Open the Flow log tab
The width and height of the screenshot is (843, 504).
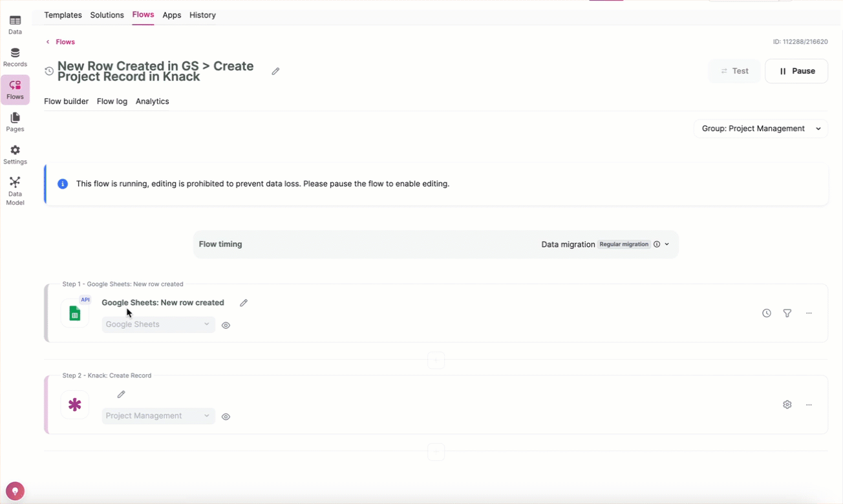click(112, 101)
